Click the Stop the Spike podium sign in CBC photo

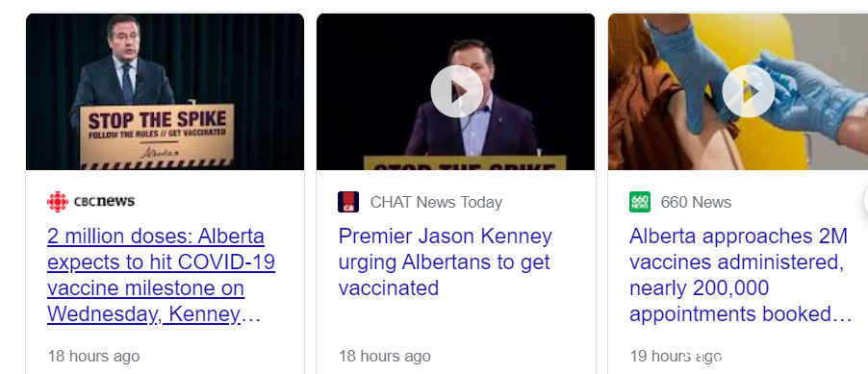157,137
